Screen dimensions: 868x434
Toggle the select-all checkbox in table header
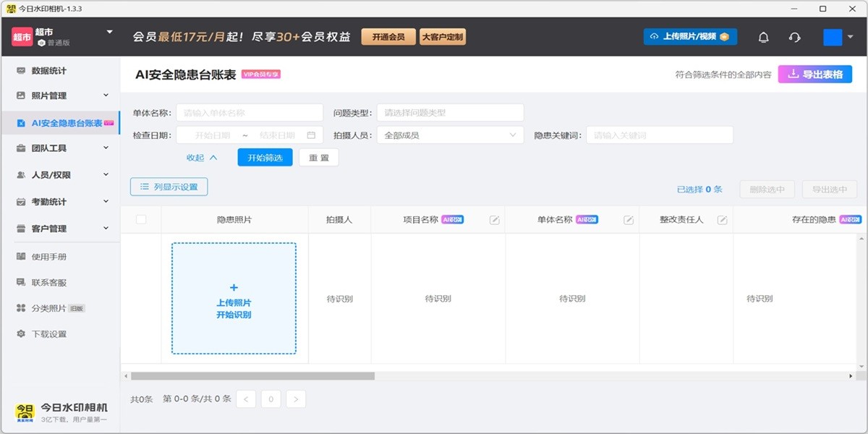pyautogui.click(x=141, y=218)
